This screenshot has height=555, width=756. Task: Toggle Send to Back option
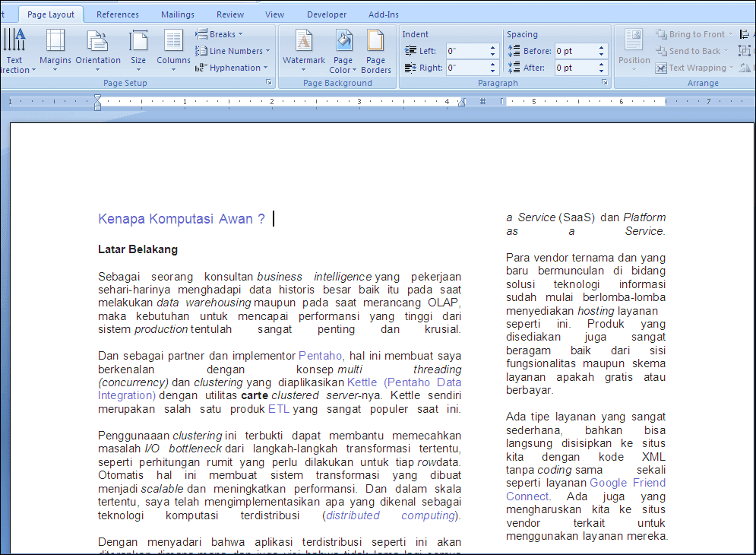[689, 50]
